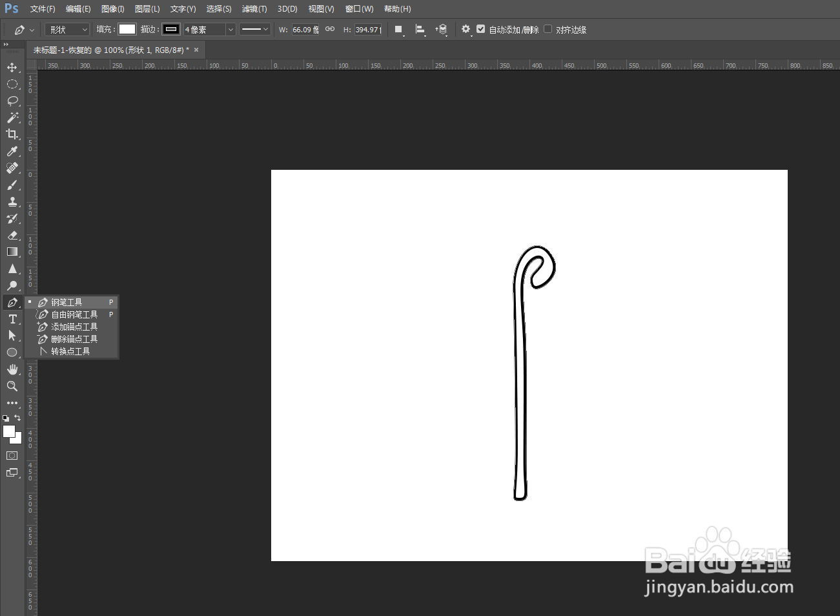Open the 文件(F) menu
The image size is (840, 616).
[x=43, y=9]
